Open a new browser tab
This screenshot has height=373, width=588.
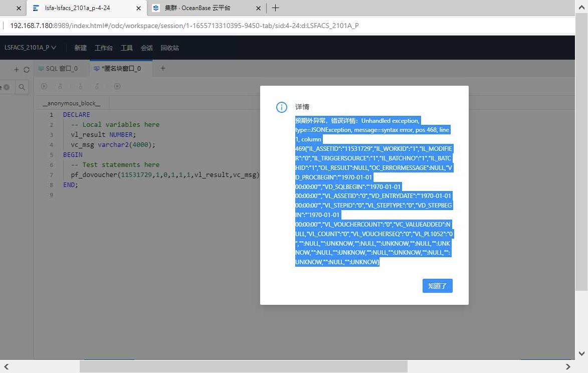tap(275, 8)
